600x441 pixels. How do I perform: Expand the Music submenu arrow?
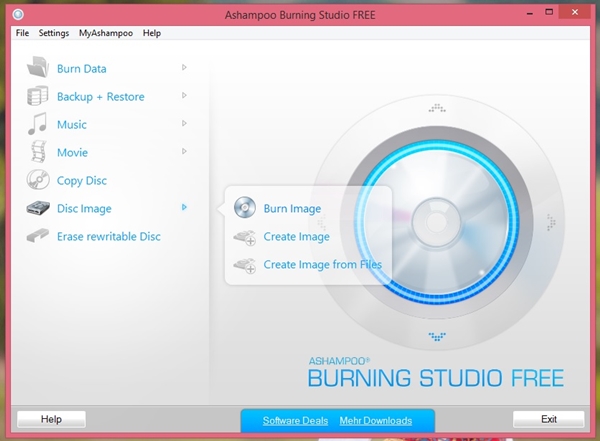(x=184, y=124)
